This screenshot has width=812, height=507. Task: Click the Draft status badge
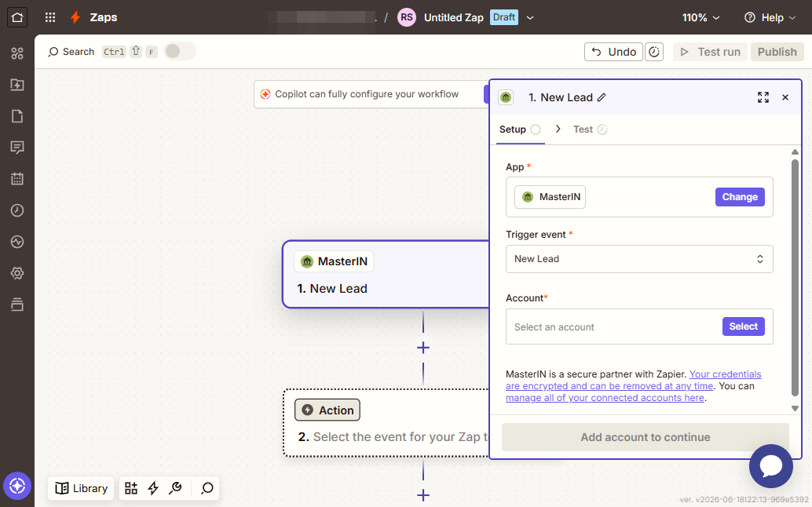point(504,17)
